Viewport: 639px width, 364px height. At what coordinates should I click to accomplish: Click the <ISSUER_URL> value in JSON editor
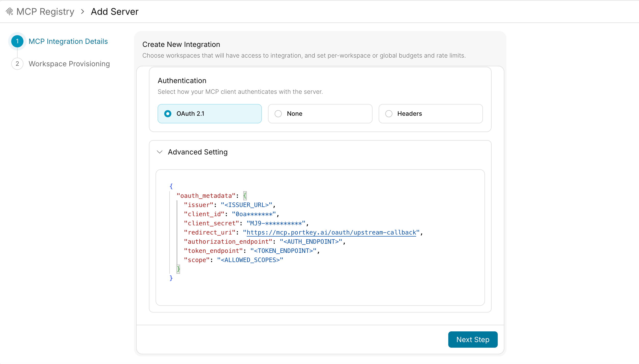(247, 205)
